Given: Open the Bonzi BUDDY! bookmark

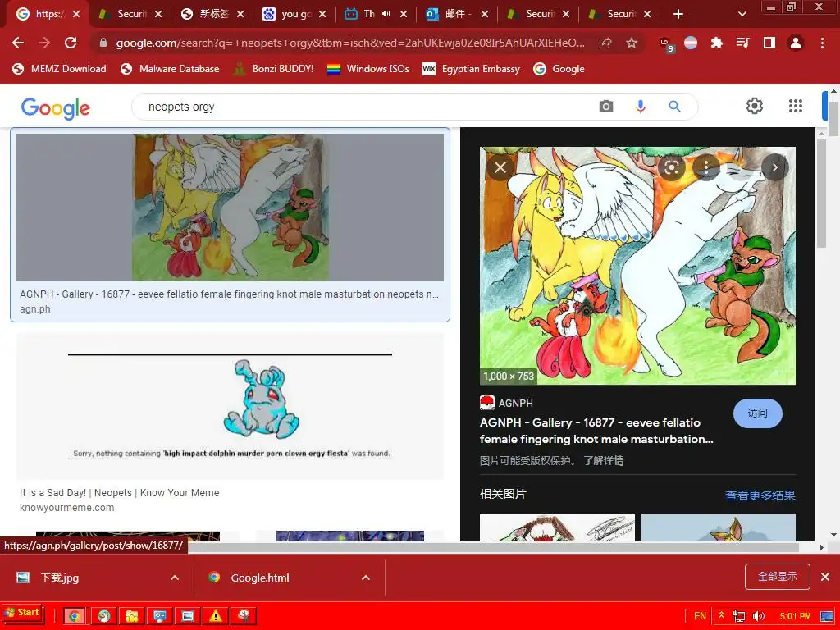Looking at the screenshot, I should tap(274, 69).
